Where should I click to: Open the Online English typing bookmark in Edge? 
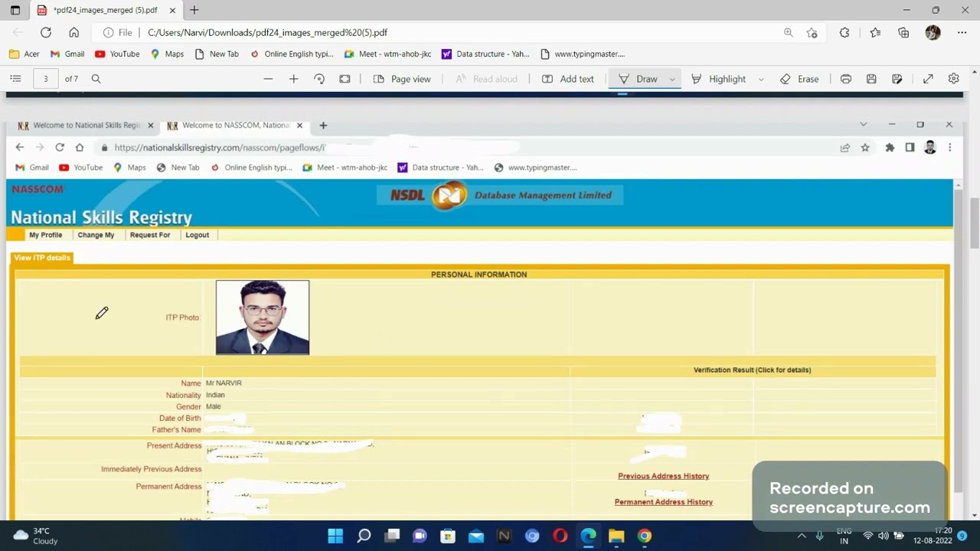click(292, 54)
